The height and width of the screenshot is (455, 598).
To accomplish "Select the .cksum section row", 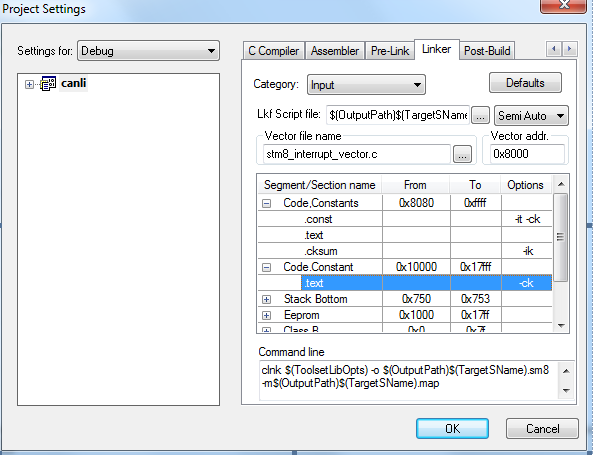I will pos(405,251).
